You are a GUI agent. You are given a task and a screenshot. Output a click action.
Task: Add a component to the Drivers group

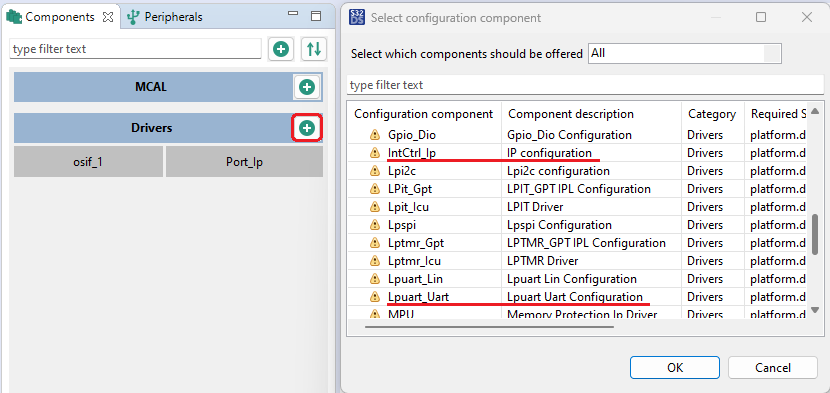point(307,128)
